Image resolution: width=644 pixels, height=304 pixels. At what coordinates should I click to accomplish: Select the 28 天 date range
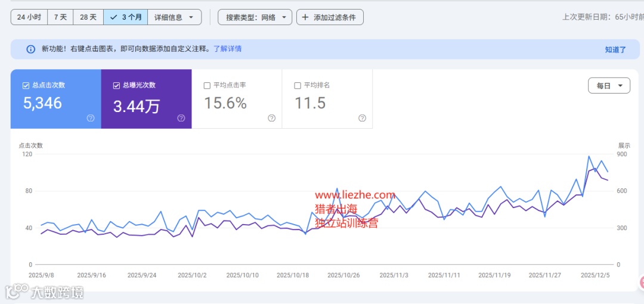click(88, 18)
